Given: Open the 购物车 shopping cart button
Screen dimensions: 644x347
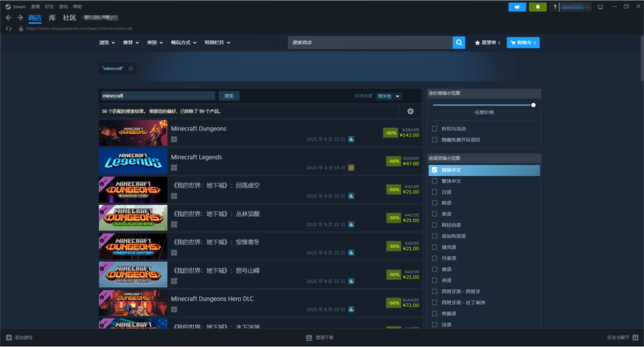Looking at the screenshot, I should [523, 42].
